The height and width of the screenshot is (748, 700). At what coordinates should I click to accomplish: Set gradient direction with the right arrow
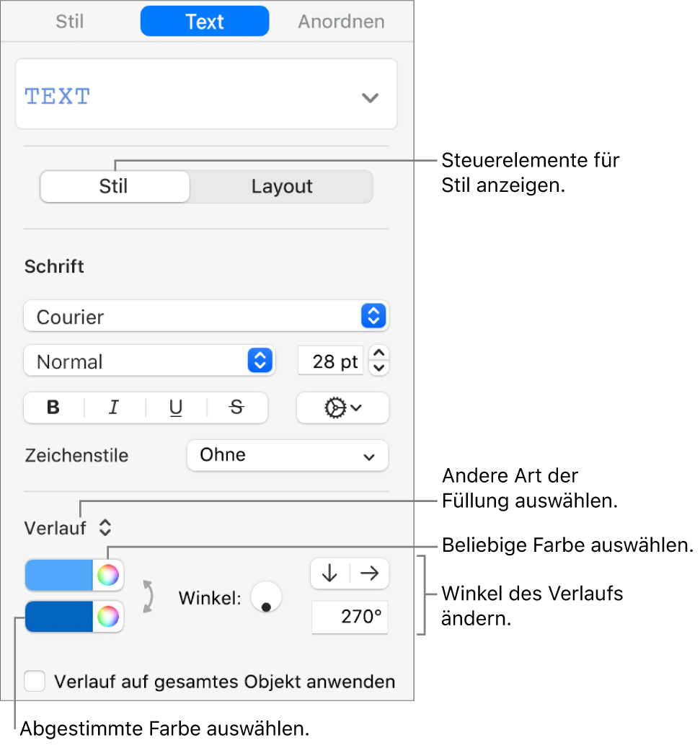(x=370, y=573)
